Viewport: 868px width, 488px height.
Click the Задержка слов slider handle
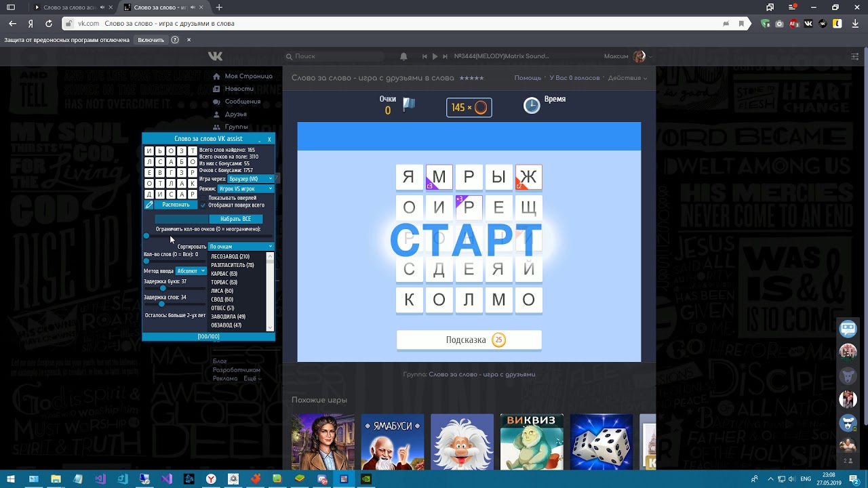(161, 304)
